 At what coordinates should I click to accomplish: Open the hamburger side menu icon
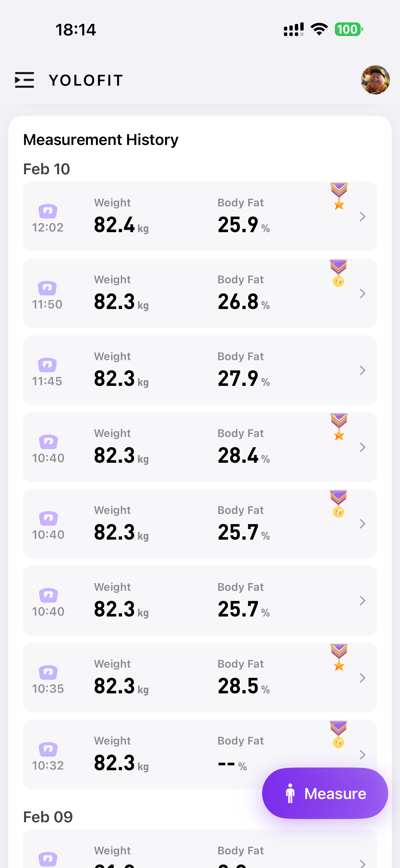pos(24,80)
